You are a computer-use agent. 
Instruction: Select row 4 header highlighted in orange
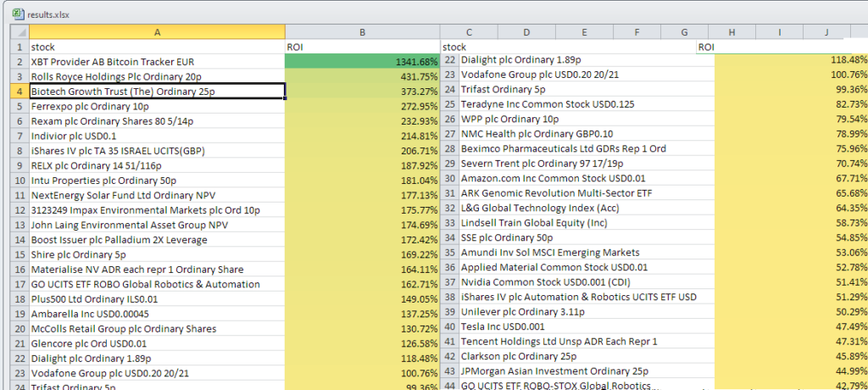pyautogui.click(x=19, y=92)
